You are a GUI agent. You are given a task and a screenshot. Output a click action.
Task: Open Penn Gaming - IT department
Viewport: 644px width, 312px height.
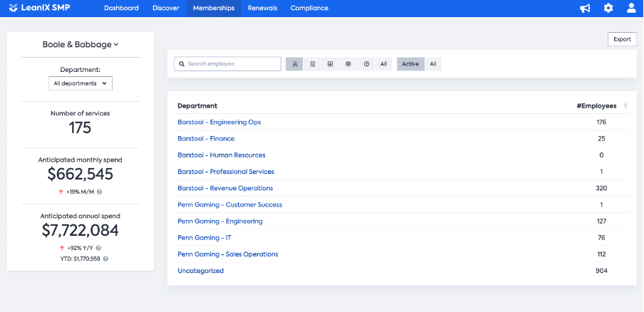(x=204, y=238)
